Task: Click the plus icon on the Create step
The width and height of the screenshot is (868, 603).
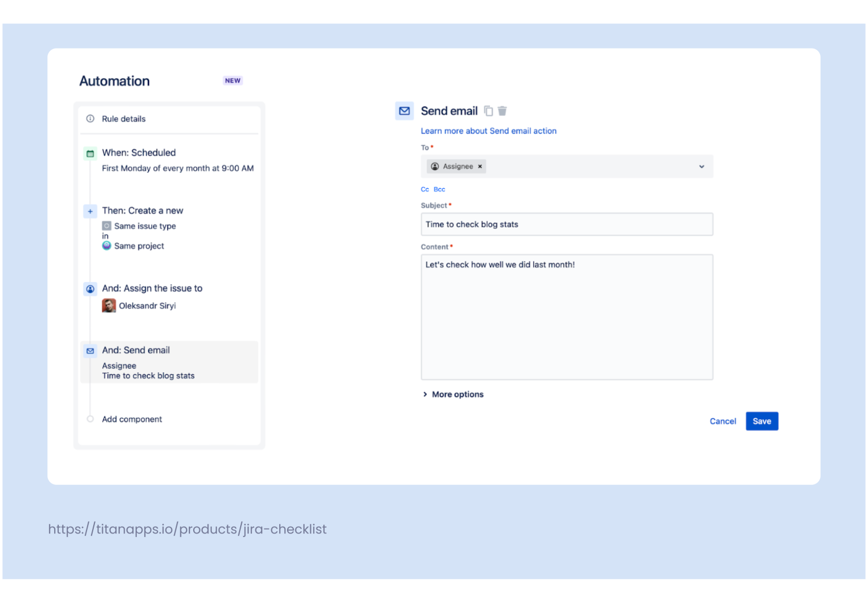Action: tap(90, 211)
